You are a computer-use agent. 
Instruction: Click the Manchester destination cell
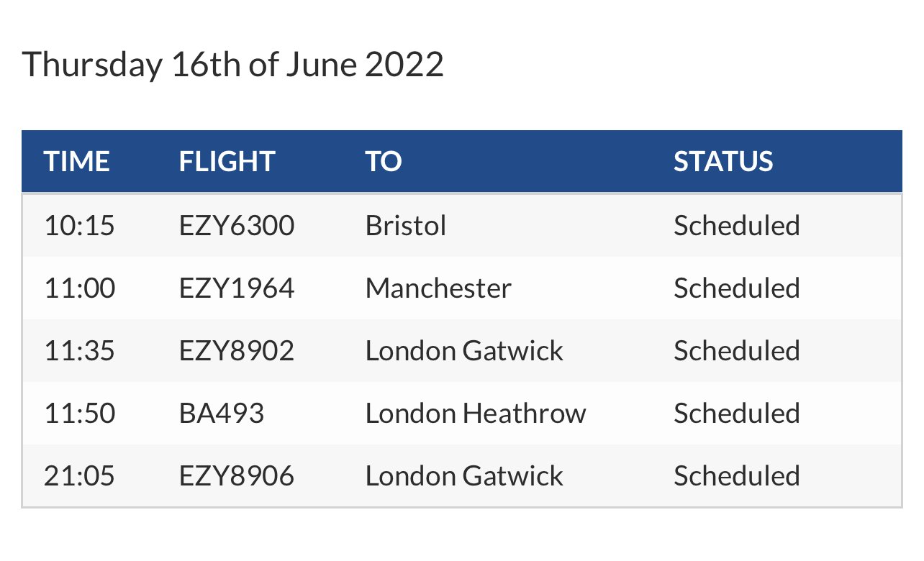tap(438, 288)
